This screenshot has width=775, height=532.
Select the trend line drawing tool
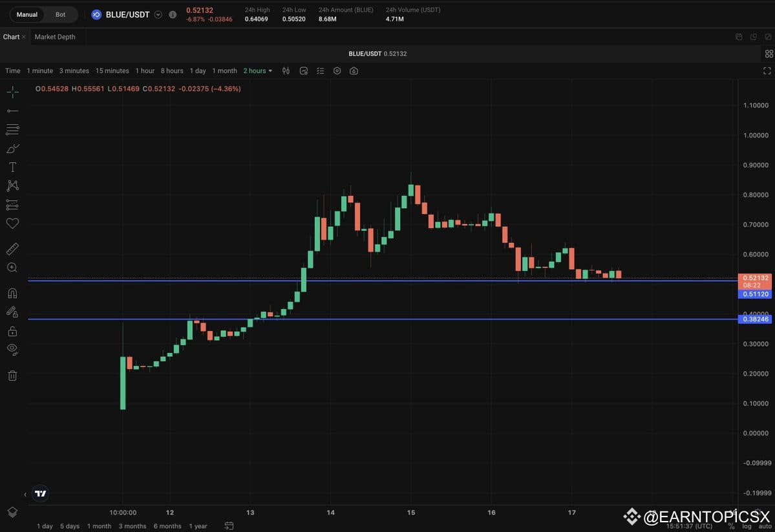coord(12,110)
